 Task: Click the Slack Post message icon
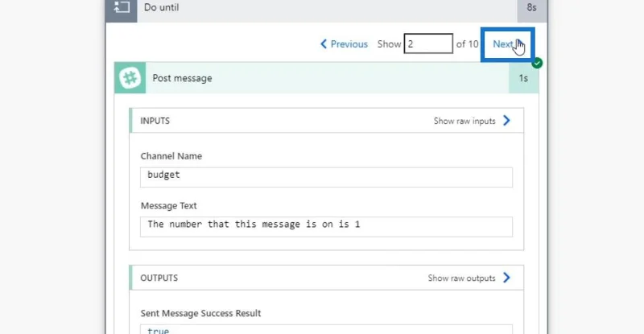(130, 78)
